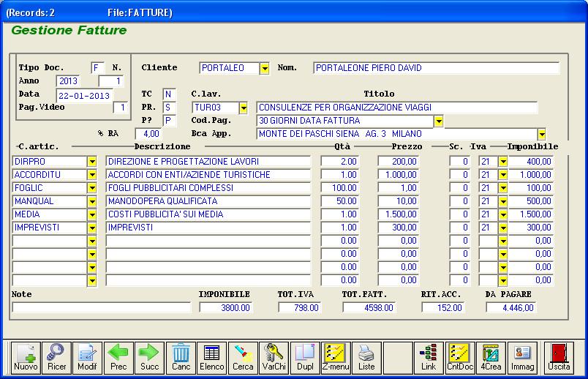Open the FOGLIC article code dropdown
The width and height of the screenshot is (588, 379).
(92, 188)
